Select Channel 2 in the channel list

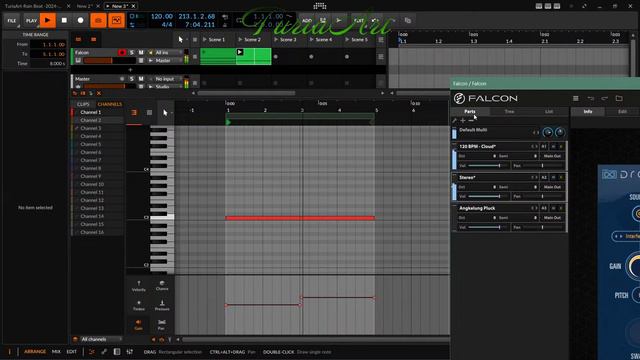point(98,120)
